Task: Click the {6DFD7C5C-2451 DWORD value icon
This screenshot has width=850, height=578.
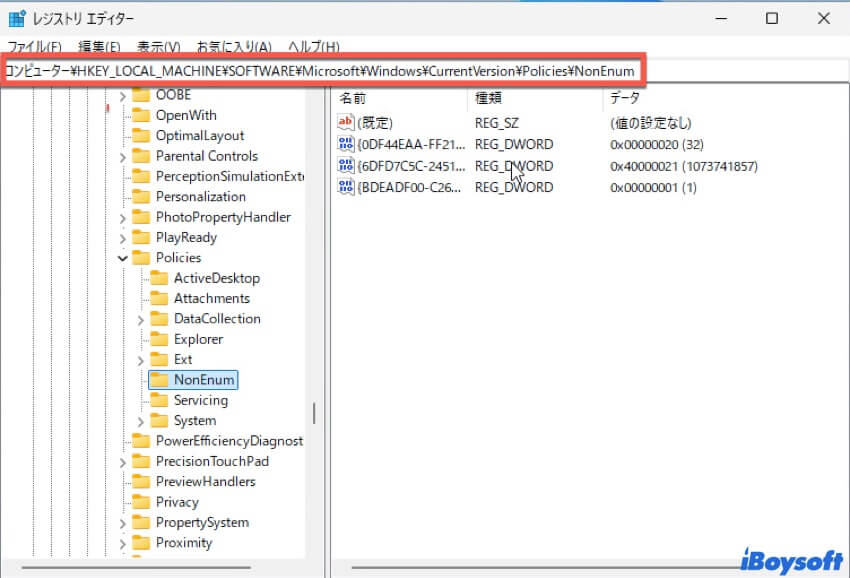Action: [346, 165]
